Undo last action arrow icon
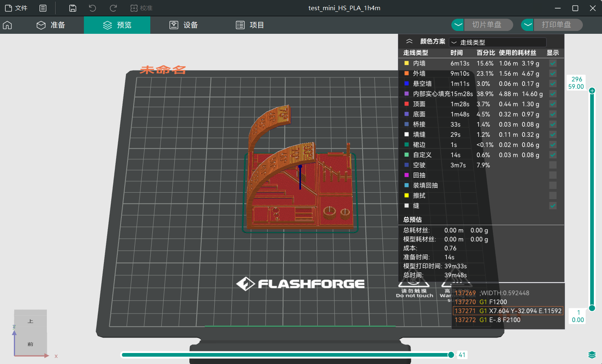This screenshot has width=602, height=364. click(92, 8)
